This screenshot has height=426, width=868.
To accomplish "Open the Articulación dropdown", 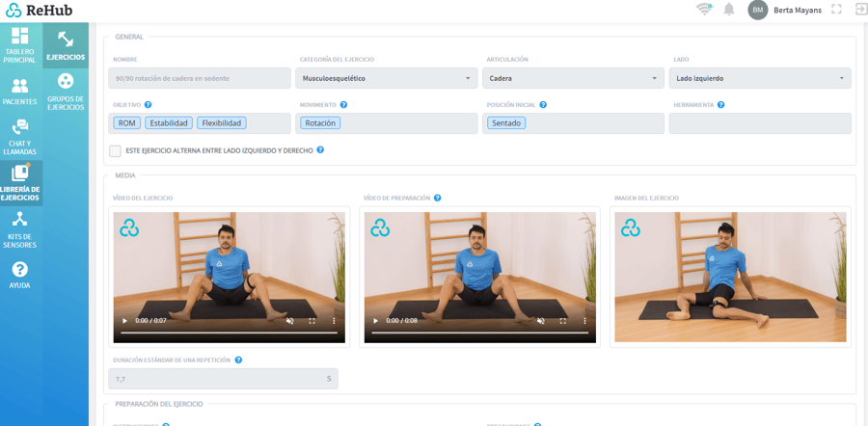I will point(573,79).
